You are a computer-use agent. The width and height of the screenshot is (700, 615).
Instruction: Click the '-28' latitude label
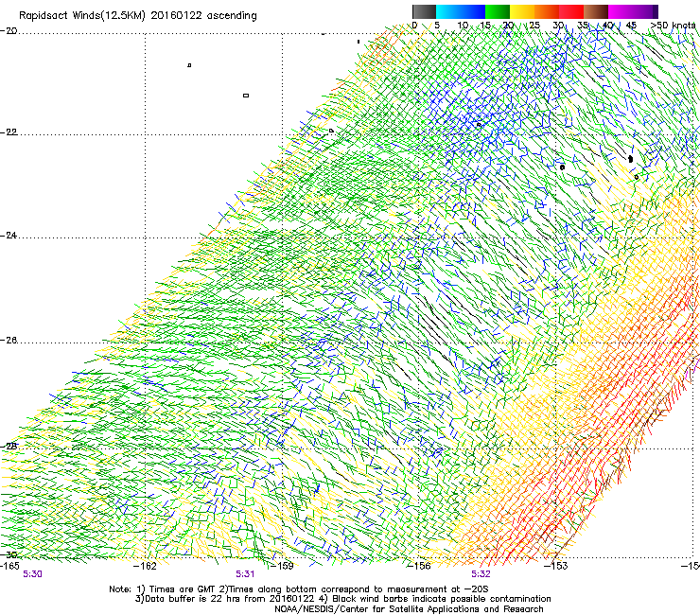pos(9,447)
